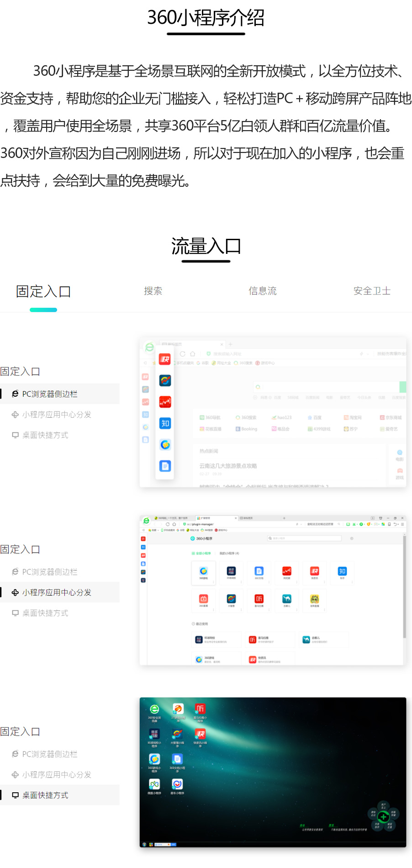Click the Windows Start orb in desktop screenshot

[144, 844]
